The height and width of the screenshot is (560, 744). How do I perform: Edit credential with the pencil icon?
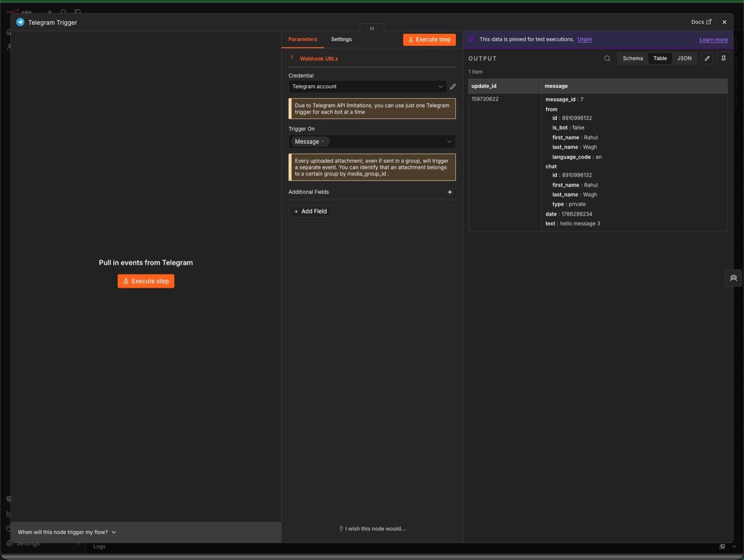[x=453, y=87]
